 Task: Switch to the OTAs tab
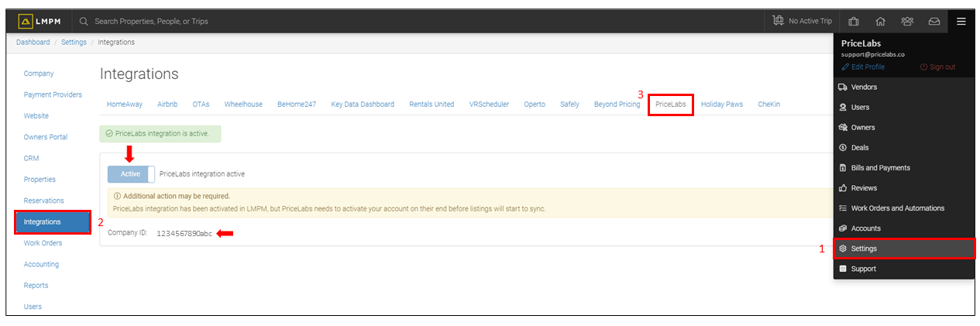point(201,104)
